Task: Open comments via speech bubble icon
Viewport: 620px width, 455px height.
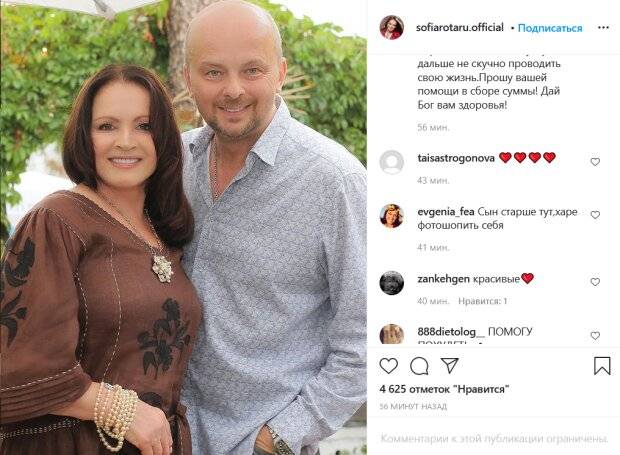Action: (419, 366)
